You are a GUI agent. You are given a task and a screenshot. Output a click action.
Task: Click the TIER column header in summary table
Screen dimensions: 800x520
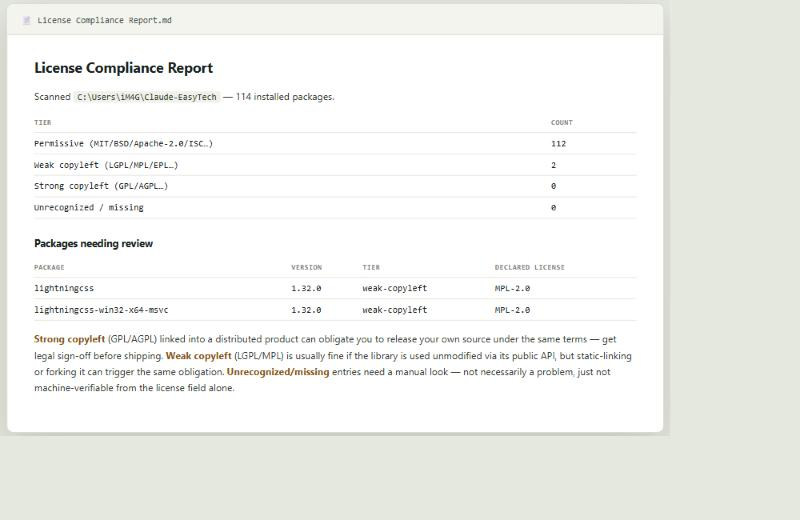pos(42,122)
